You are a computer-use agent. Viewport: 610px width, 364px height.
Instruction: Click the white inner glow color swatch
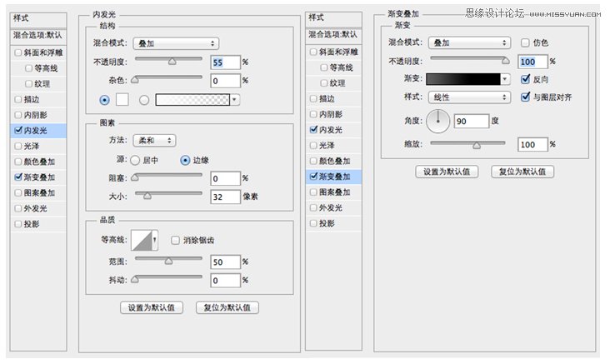coord(122,100)
